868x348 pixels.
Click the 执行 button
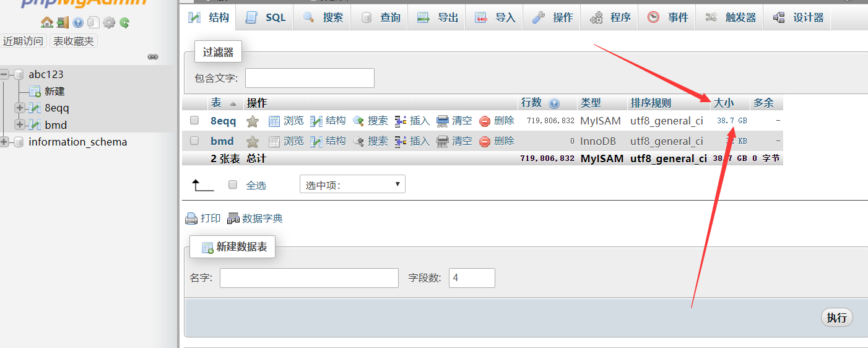pyautogui.click(x=836, y=318)
